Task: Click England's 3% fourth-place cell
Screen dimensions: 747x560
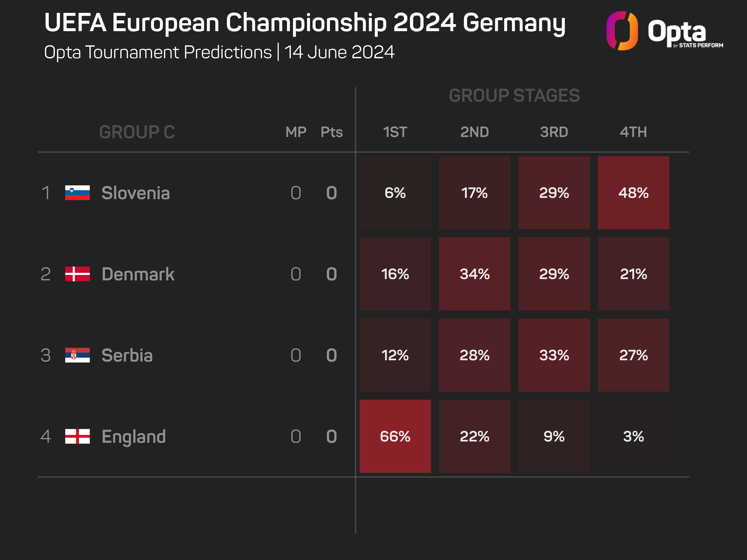Action: click(633, 436)
